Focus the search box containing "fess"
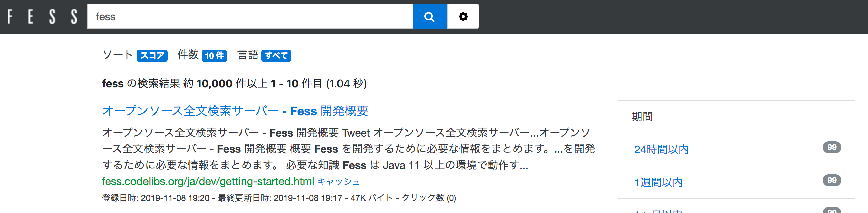 [x=250, y=16]
